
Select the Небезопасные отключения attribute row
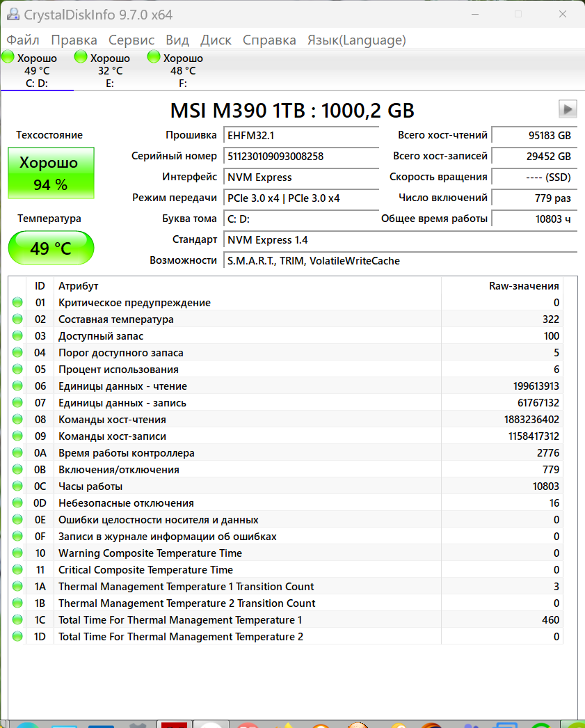tap(209, 503)
